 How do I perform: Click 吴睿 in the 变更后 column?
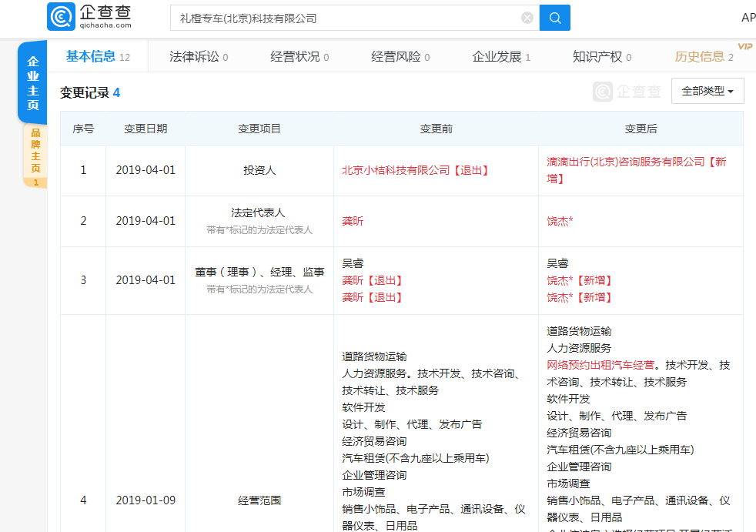pyautogui.click(x=557, y=263)
